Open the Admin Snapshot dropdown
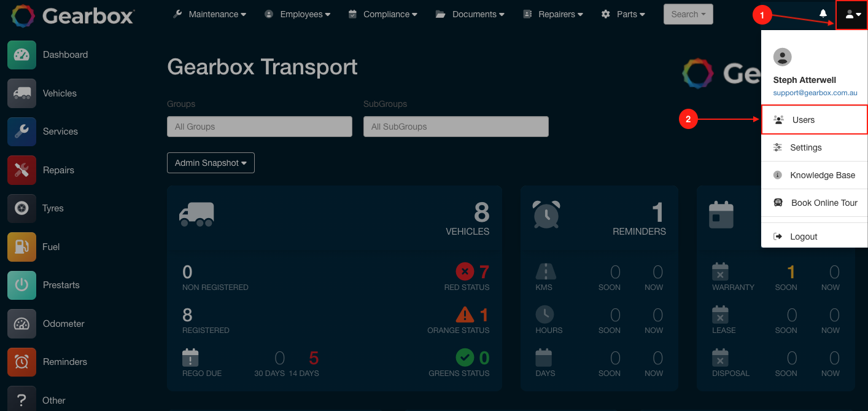 point(211,163)
